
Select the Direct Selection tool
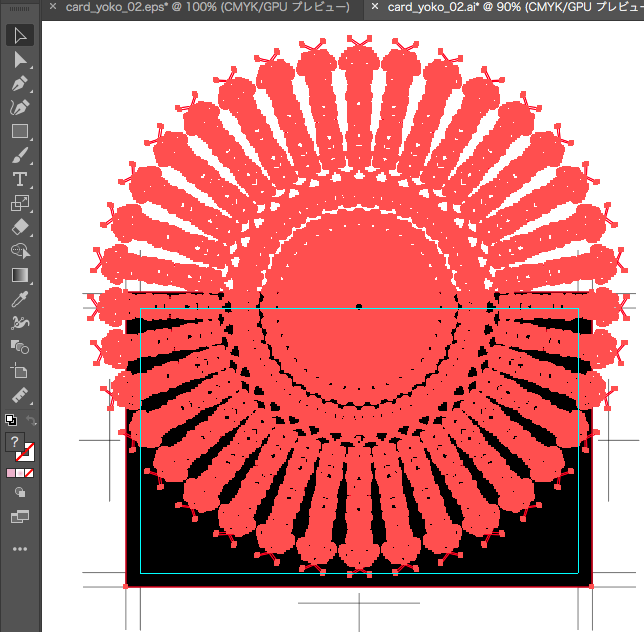20,60
